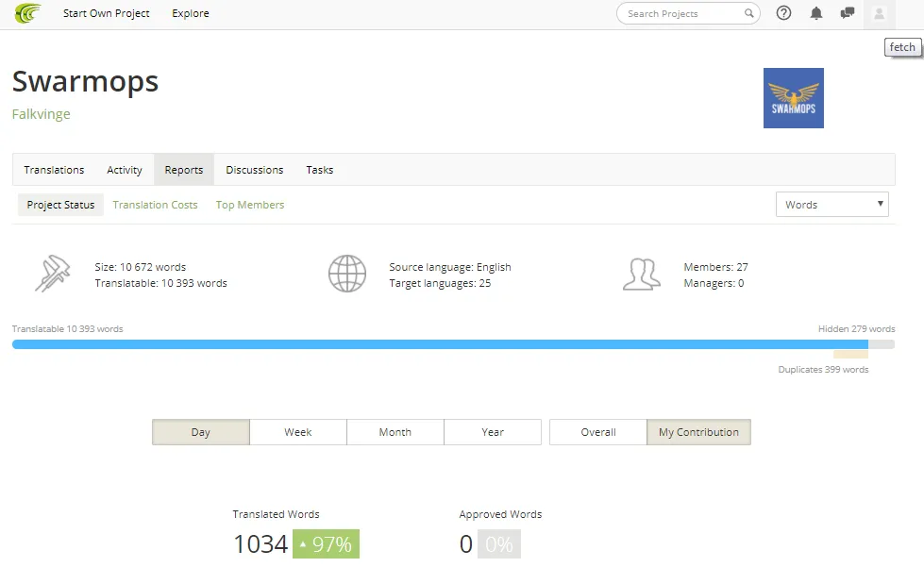This screenshot has height=567, width=924.
Task: Click 'Source language: English' text
Action: (x=450, y=267)
